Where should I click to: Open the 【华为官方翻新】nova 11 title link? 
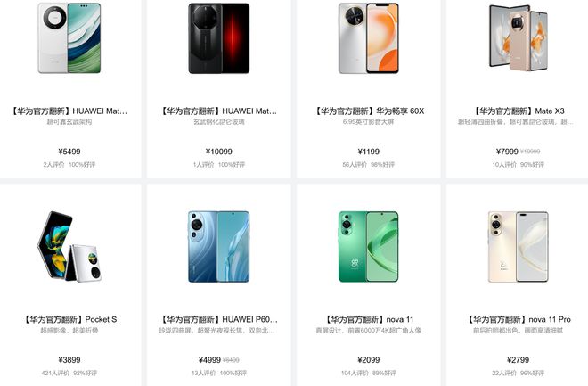click(x=369, y=320)
